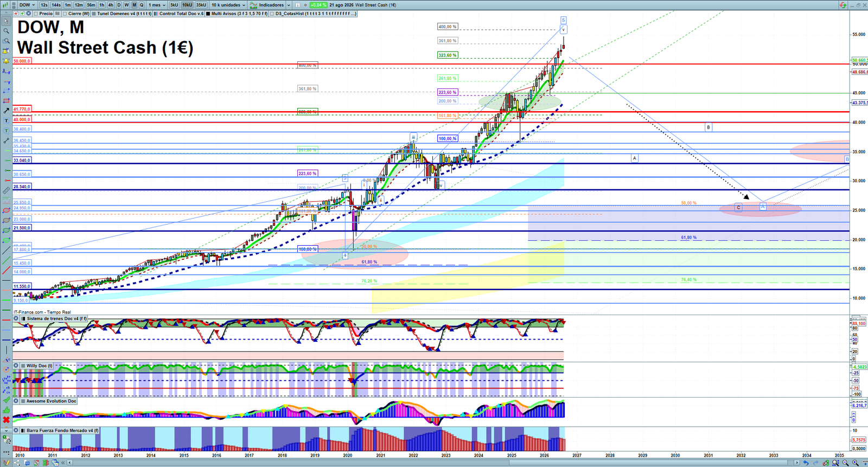This screenshot has height=467, width=868.
Task: Select the arrow cursor tool
Action: 7,21
